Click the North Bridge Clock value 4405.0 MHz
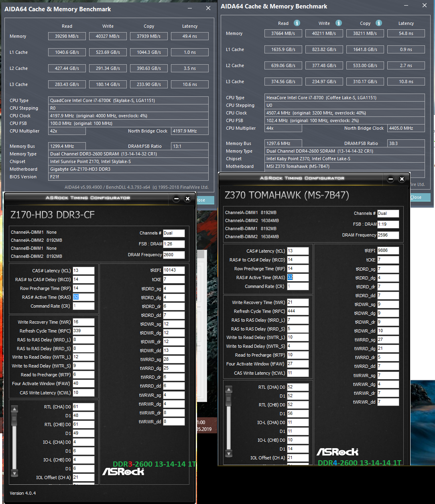The height and width of the screenshot is (504, 435). (x=406, y=128)
